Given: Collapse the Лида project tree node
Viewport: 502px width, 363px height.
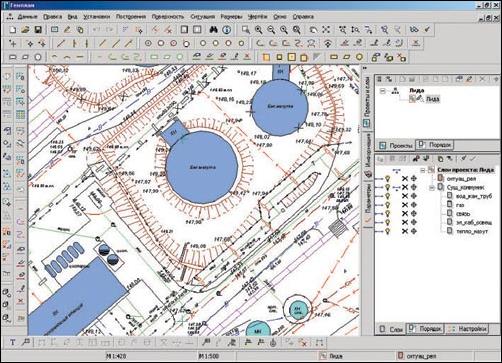Looking at the screenshot, I should [383, 91].
